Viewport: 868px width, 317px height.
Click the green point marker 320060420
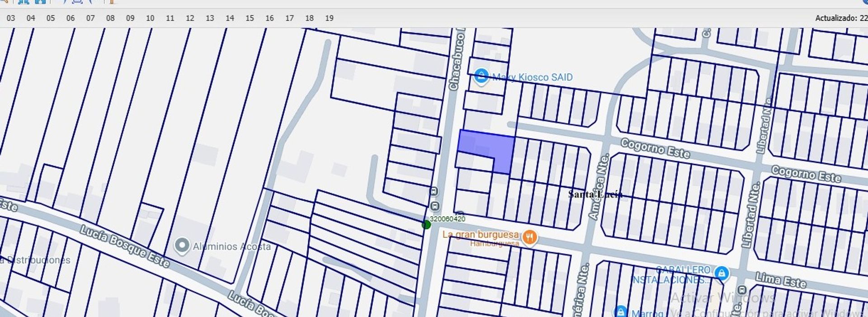point(426,224)
